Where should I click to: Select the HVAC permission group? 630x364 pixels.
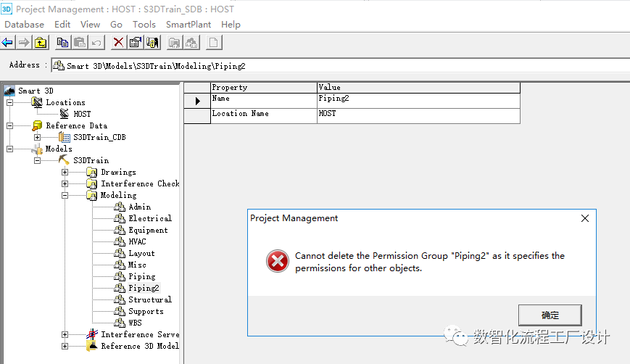pyautogui.click(x=137, y=242)
